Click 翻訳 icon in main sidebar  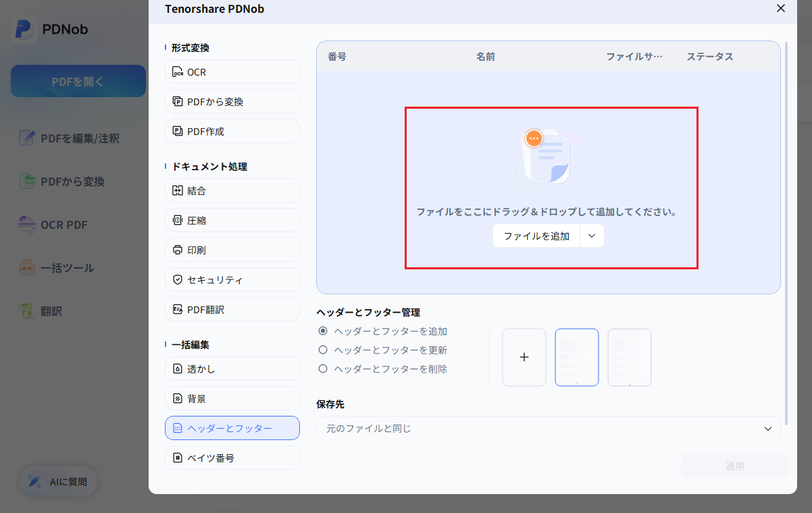tap(27, 311)
